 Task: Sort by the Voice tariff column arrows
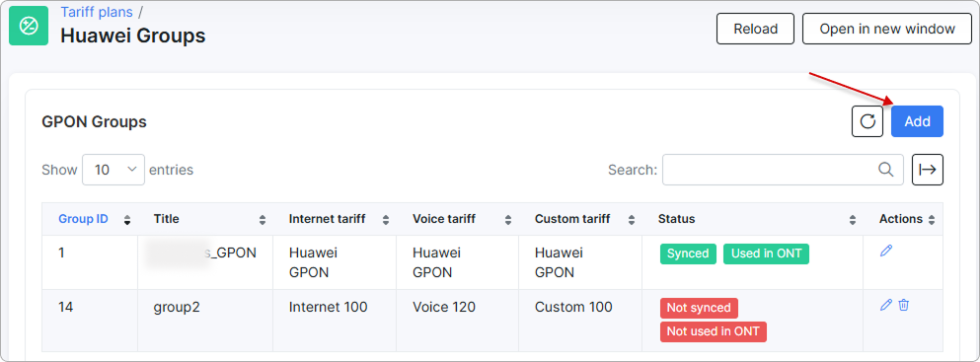[x=508, y=220]
